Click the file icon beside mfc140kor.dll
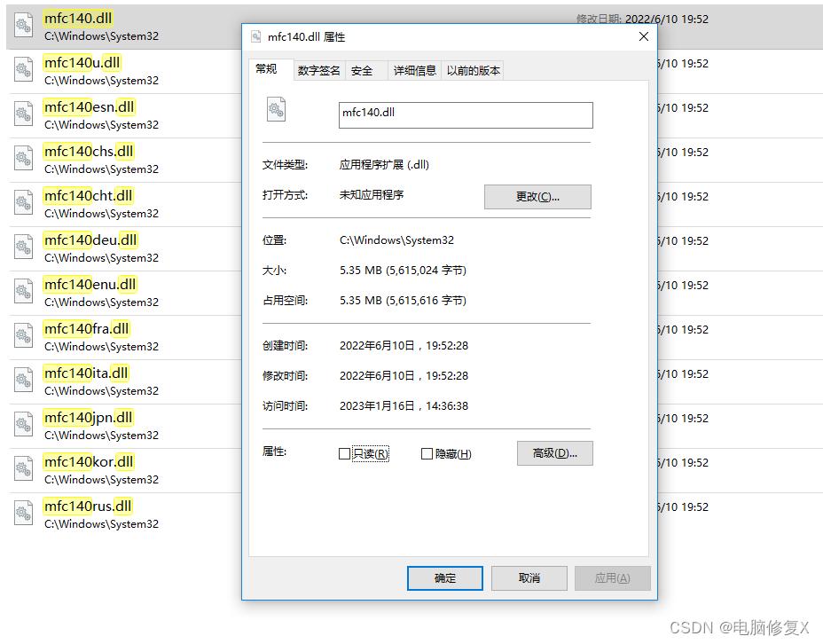The image size is (823, 644). (x=23, y=468)
